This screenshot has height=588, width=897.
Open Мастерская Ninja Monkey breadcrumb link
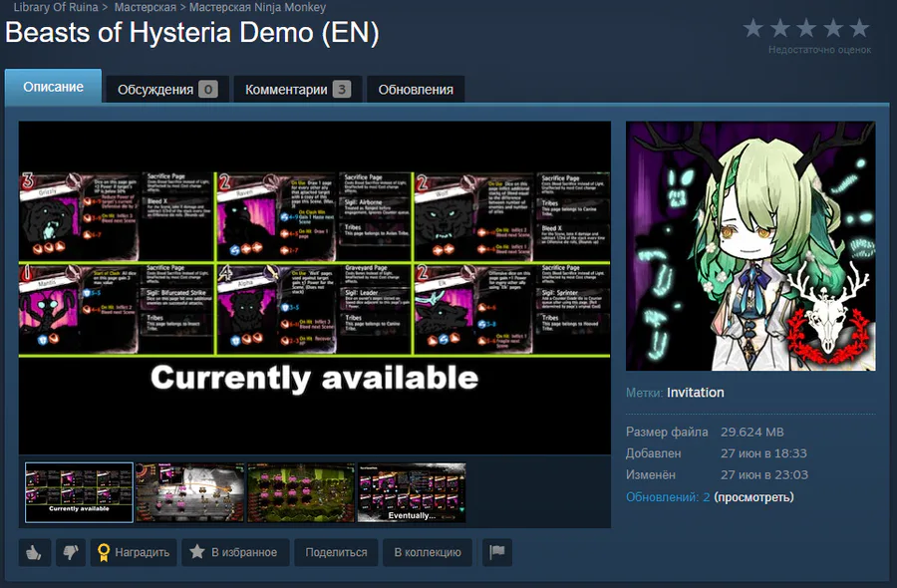[x=257, y=7]
